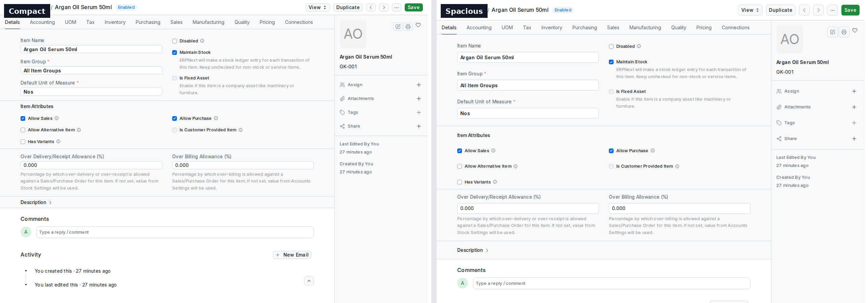The width and height of the screenshot is (868, 303).
Task: Uncheck Maintain Stock in Compact view
Action: pyautogui.click(x=175, y=53)
